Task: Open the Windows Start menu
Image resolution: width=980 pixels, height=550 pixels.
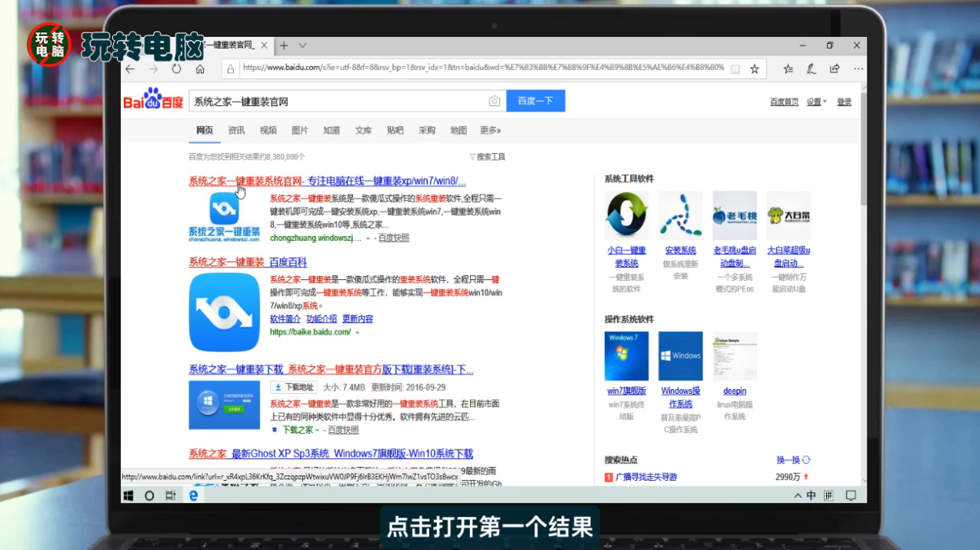Action: 129,496
